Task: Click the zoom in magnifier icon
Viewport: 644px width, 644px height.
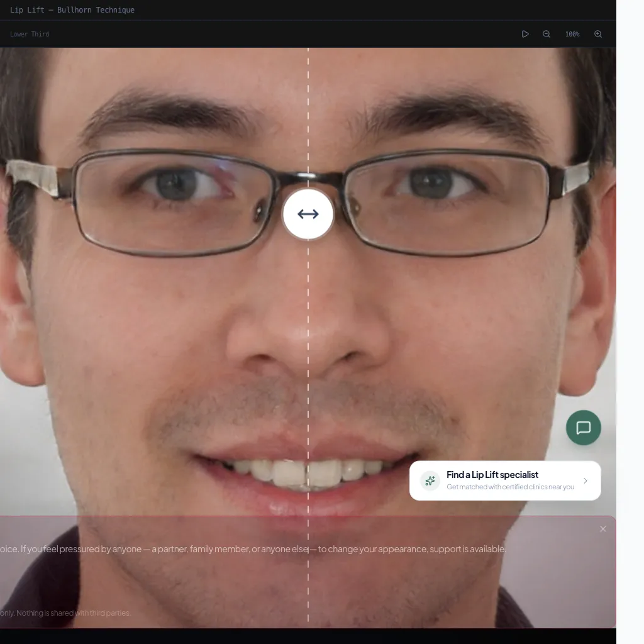Action: point(598,34)
